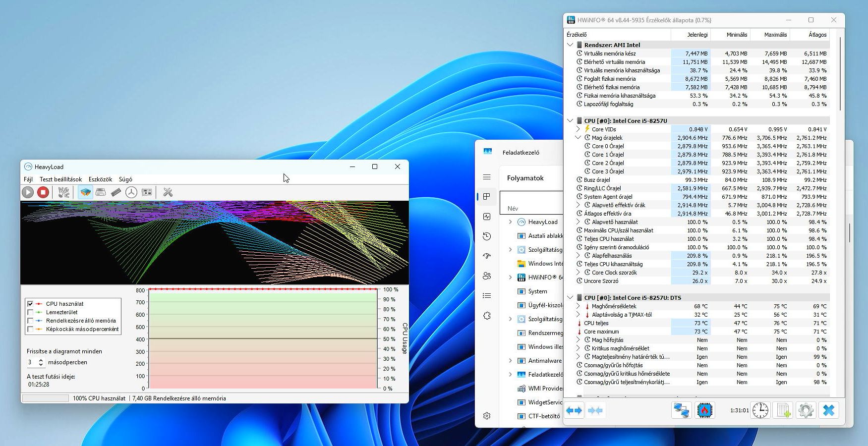Increase the refresh interval stepper in HeavyLoad
The height and width of the screenshot is (446, 868).
point(41,360)
